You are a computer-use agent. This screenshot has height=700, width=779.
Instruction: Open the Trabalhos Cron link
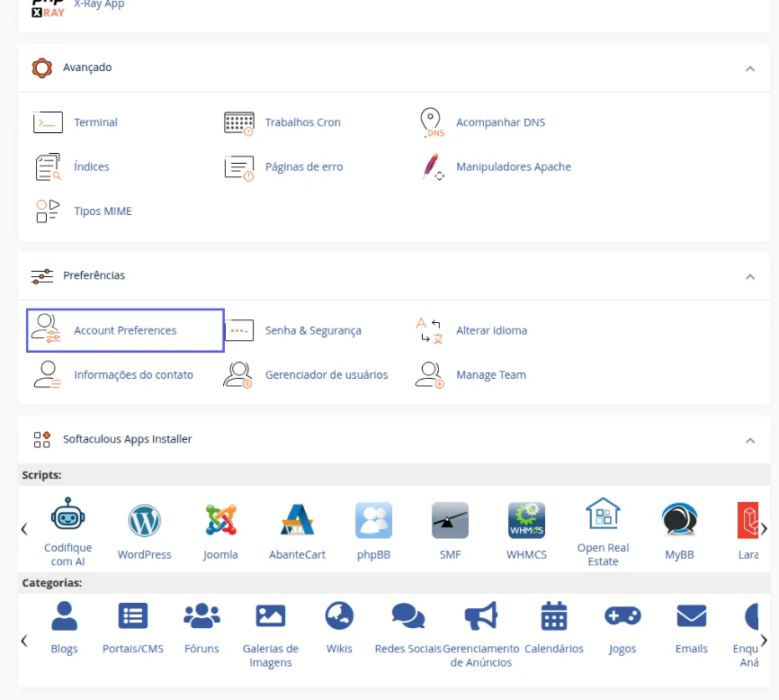tap(302, 122)
